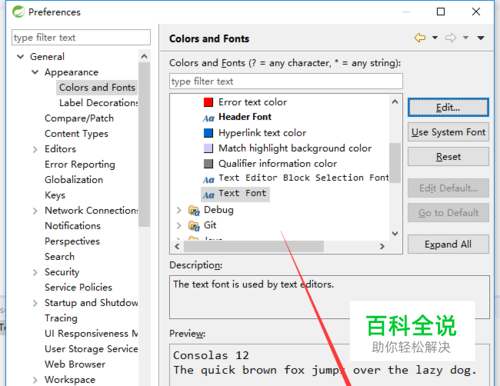The width and height of the screenshot is (500, 386).
Task: Select Colors and Fonts in tree
Action: coord(97,87)
